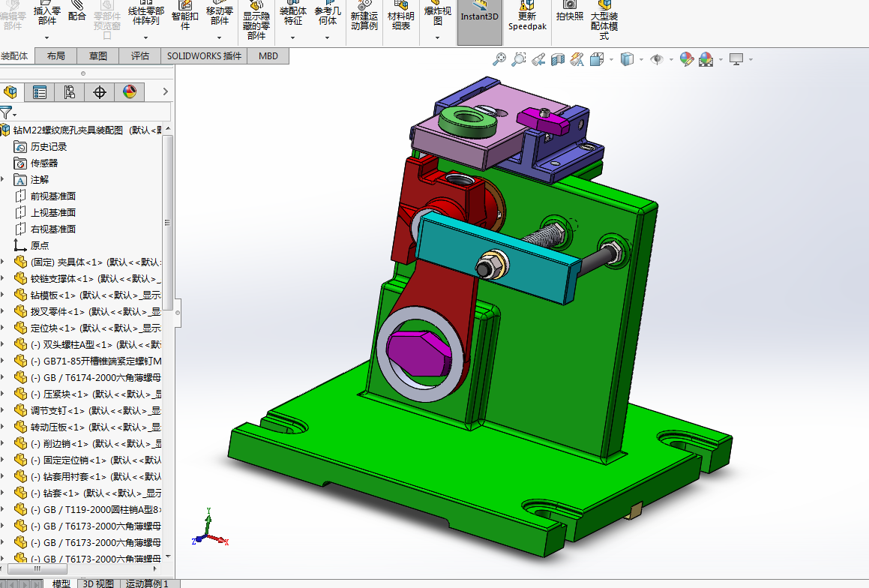This screenshot has height=588, width=869.
Task: Toggle the Hide/Show Items eye icon
Action: click(657, 59)
